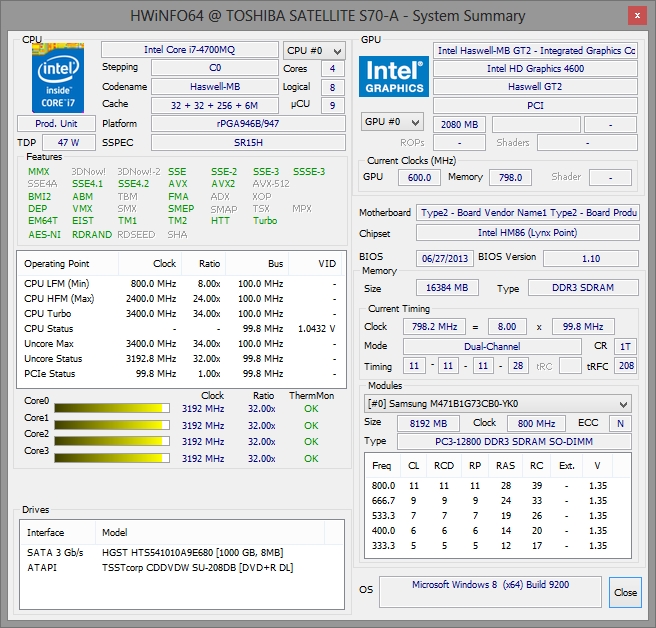This screenshot has height=628, width=656.
Task: Click the Core2 usage bar
Action: 112,441
